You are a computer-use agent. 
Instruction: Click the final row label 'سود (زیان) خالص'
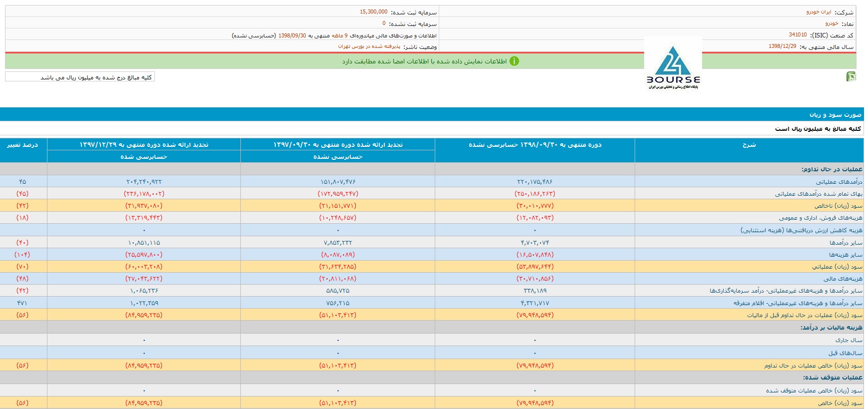point(841,403)
